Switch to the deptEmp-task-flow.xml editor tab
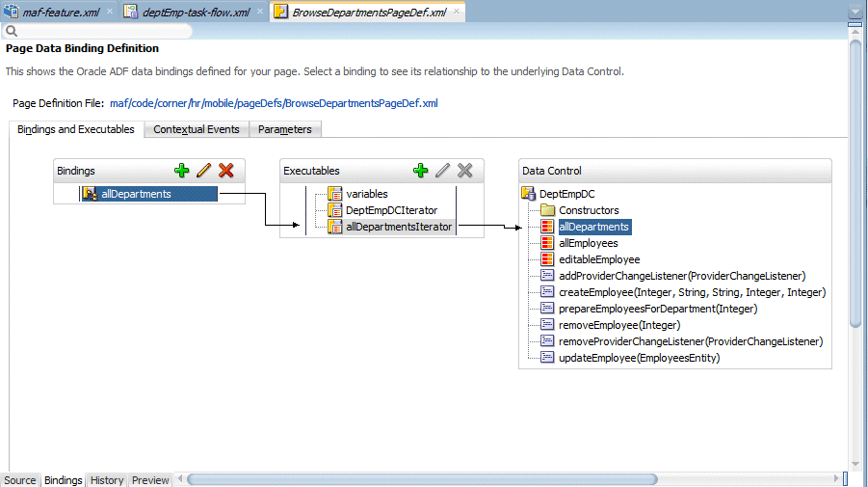The width and height of the screenshot is (868, 487). [x=196, y=13]
